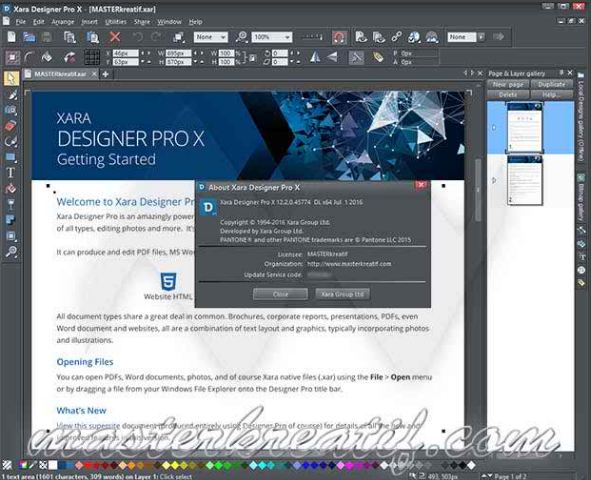Click the Publish website globe icon
Viewport: 591px width, 480px height.
(x=414, y=37)
